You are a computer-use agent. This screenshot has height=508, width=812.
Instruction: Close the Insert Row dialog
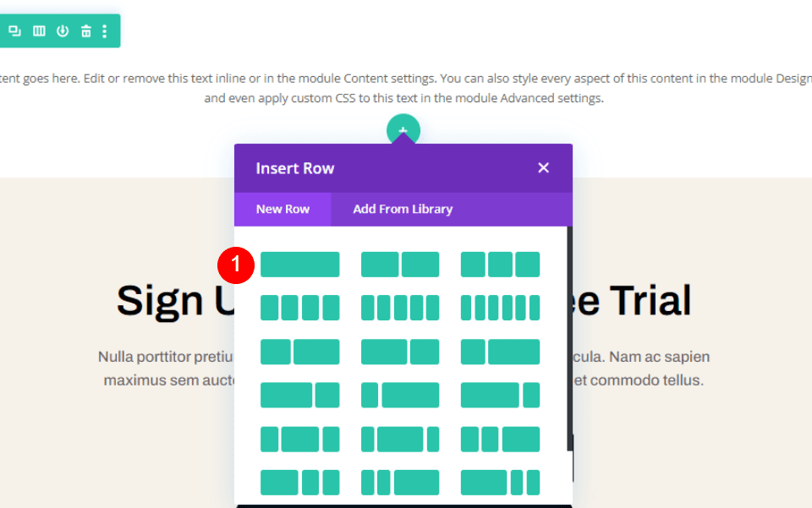click(543, 168)
